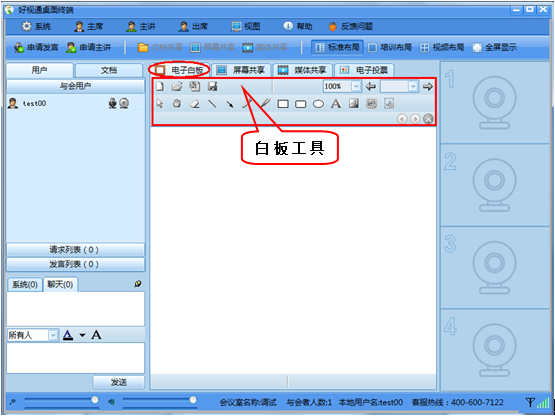Expand 请求列表 (0) section
The image size is (555, 417).
pos(75,250)
